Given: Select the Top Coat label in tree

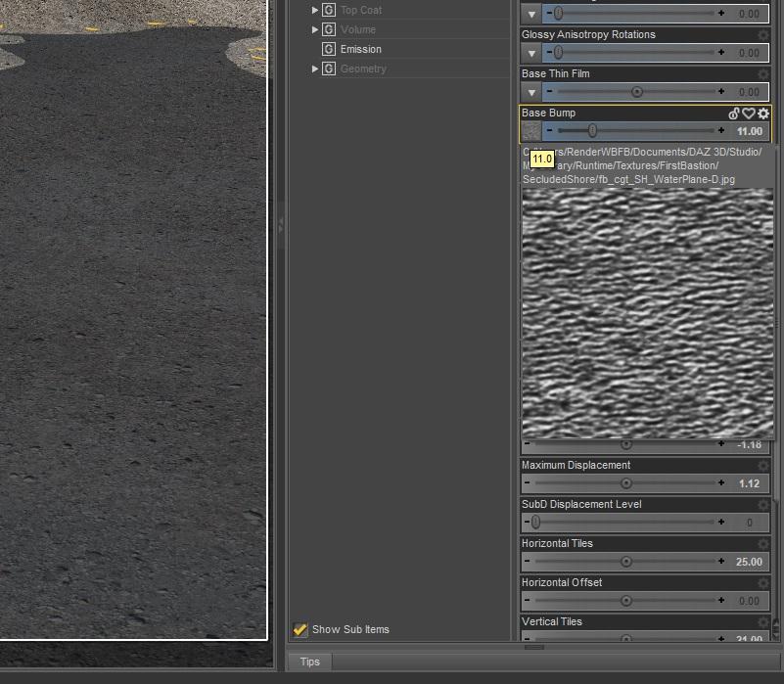Looking at the screenshot, I should pyautogui.click(x=361, y=10).
